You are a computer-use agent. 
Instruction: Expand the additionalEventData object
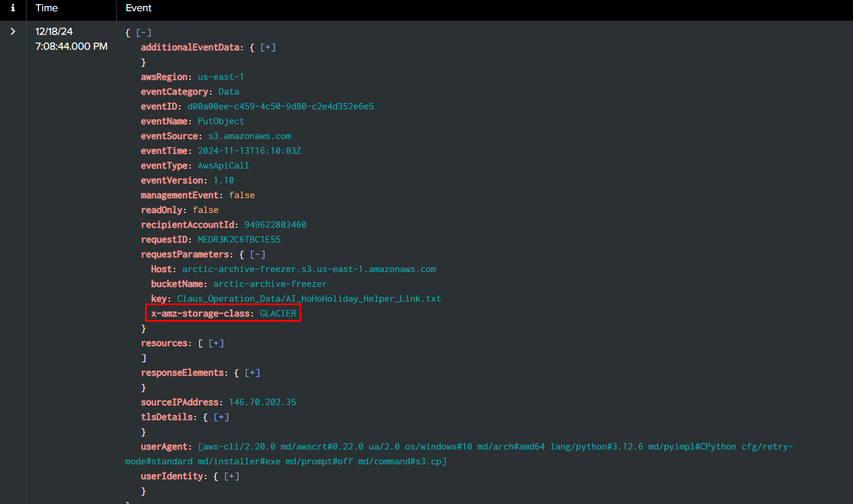[x=268, y=47]
